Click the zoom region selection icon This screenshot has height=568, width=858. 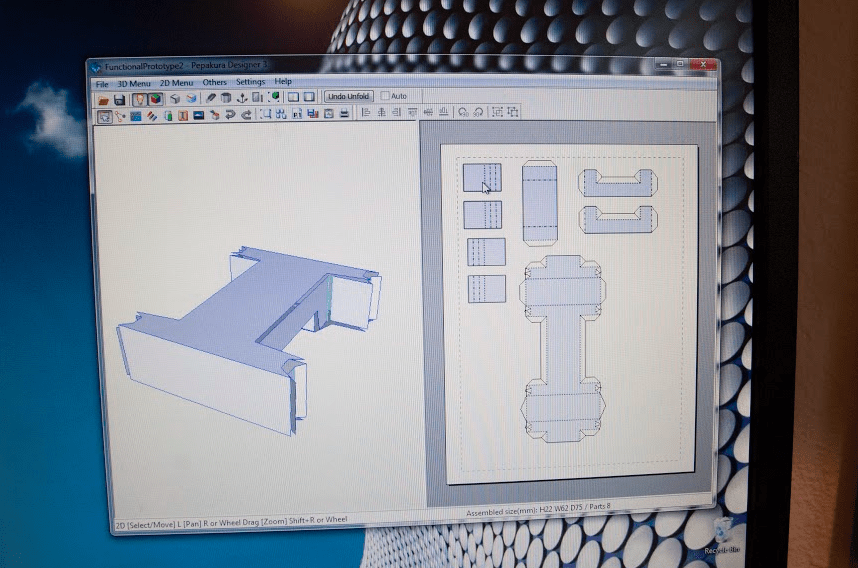point(266,114)
